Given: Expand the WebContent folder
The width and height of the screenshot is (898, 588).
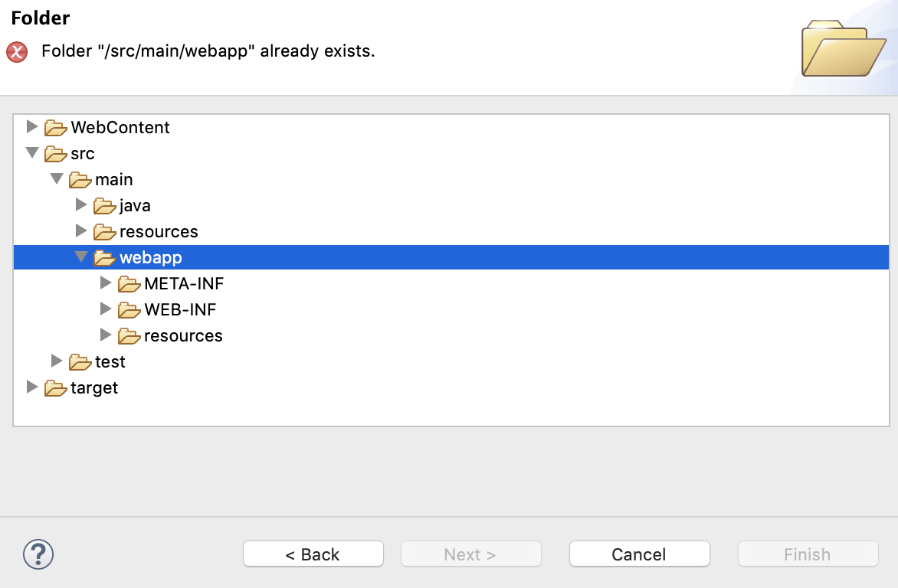Looking at the screenshot, I should pyautogui.click(x=32, y=126).
